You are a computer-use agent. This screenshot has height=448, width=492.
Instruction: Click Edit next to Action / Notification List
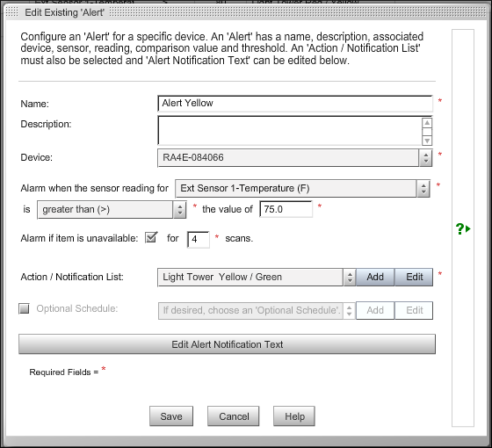414,277
